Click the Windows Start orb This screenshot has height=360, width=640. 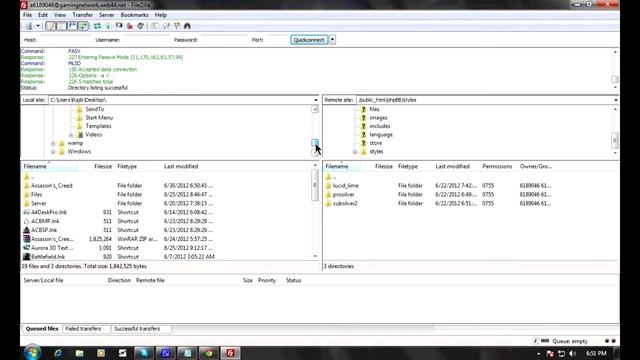(x=32, y=353)
